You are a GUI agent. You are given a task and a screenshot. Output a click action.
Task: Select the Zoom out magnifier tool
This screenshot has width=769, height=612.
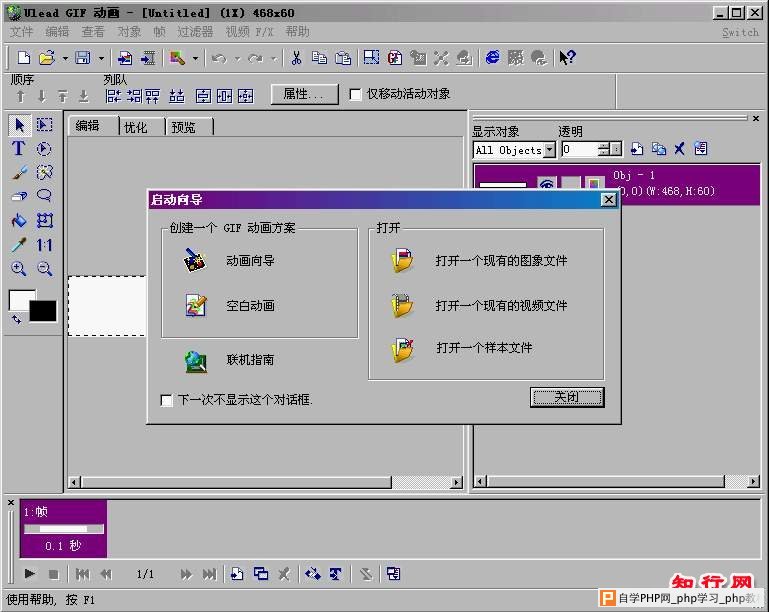tap(45, 268)
